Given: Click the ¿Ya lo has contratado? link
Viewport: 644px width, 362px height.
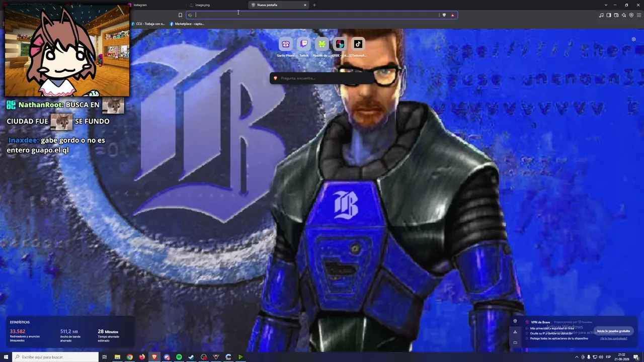Looking at the screenshot, I should (613, 338).
